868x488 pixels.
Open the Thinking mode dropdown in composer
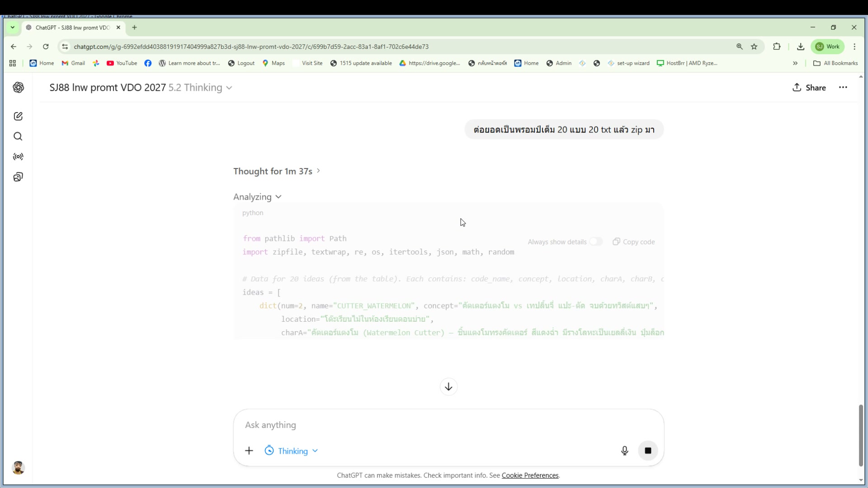tap(292, 451)
